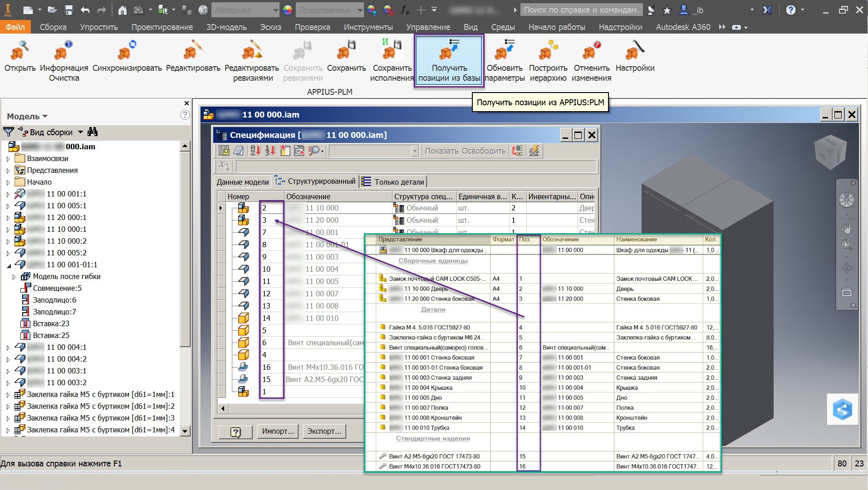The height and width of the screenshot is (490, 868).
Task: Open the 3D-модель ribbon tab
Action: point(226,27)
